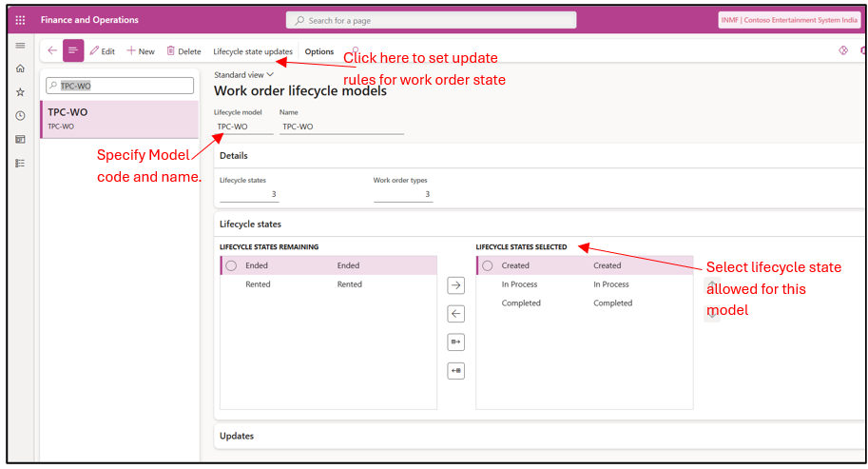Click in the Search for a page field

pos(432,21)
